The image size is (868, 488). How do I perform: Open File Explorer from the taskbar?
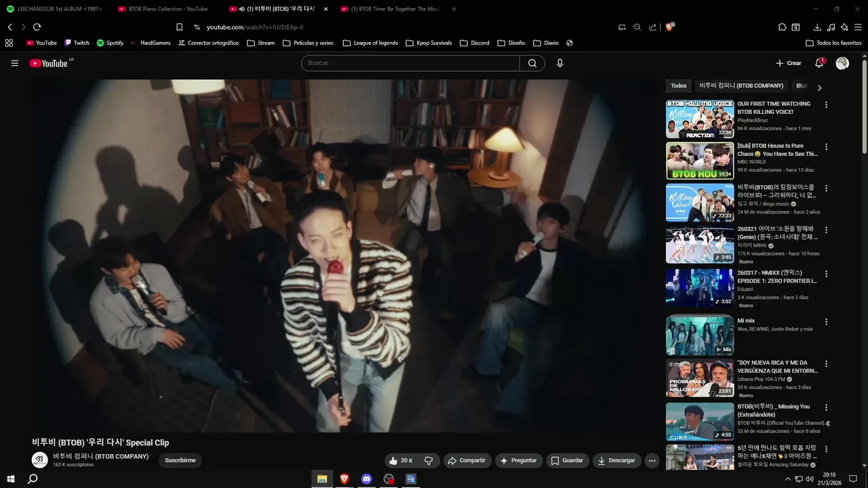tap(322, 479)
